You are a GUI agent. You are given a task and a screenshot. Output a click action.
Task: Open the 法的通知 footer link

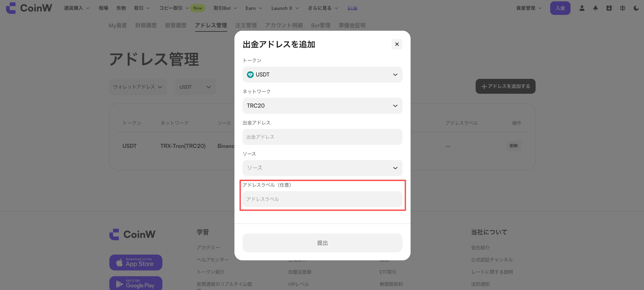480,284
